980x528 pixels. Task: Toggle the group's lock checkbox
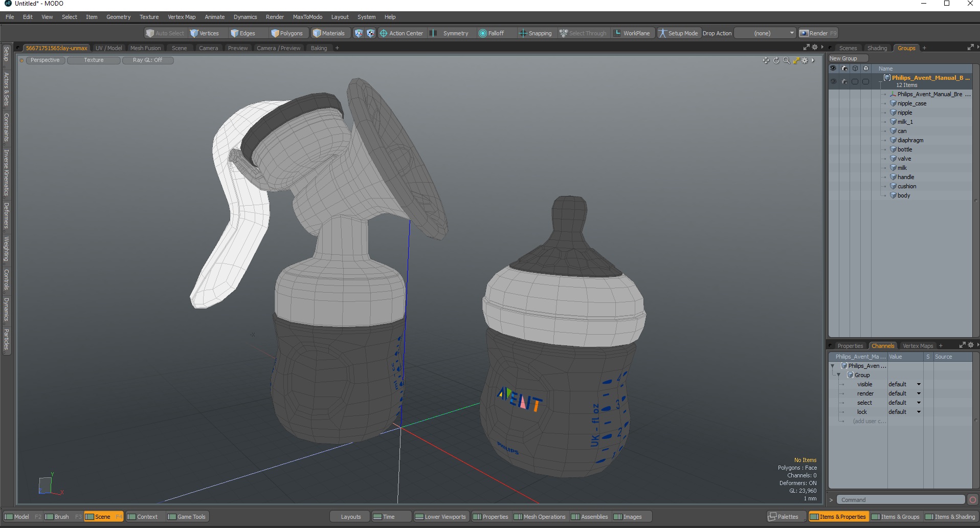(x=865, y=81)
